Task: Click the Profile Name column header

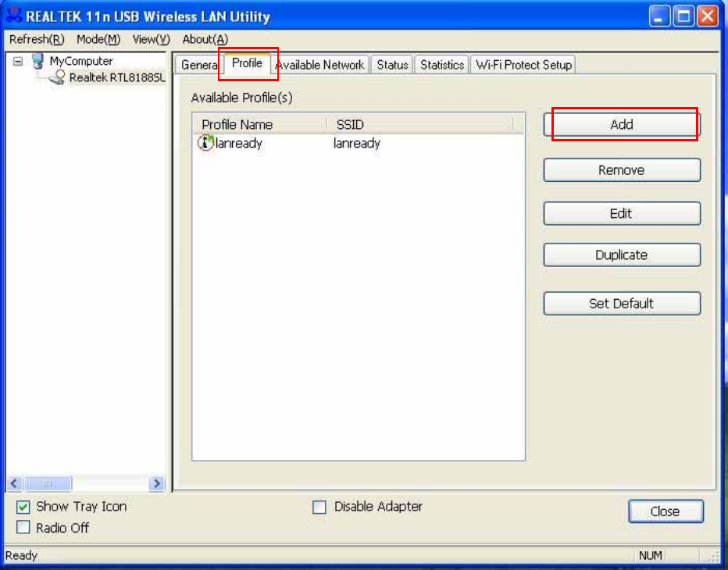Action: 260,124
